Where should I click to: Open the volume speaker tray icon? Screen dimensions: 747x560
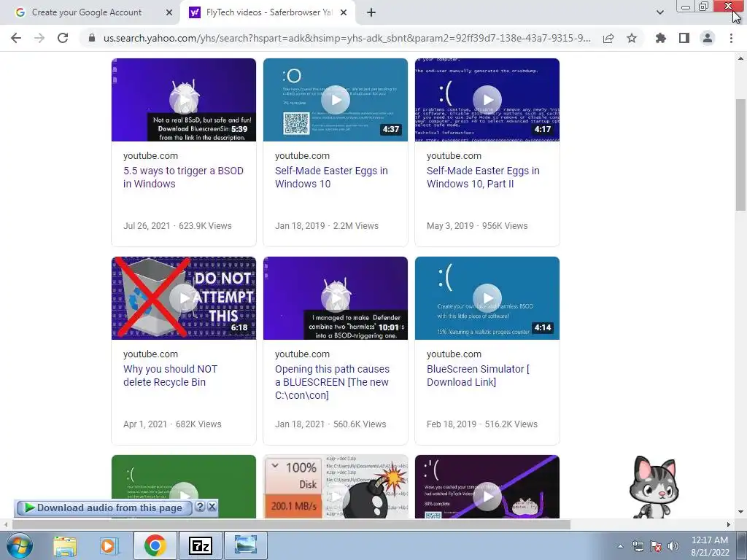pyautogui.click(x=673, y=546)
